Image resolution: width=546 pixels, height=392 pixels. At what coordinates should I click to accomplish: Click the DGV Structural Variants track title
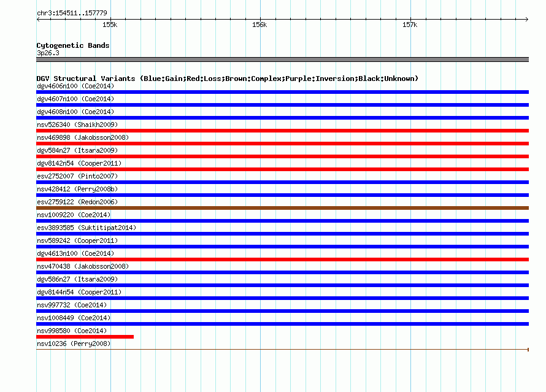[x=227, y=79]
